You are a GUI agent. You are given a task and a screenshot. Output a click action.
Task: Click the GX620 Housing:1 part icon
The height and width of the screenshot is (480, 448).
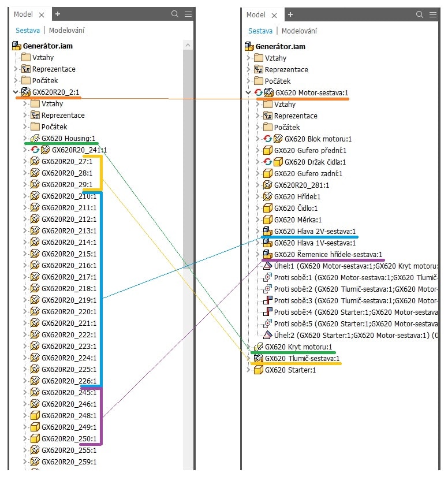tap(35, 139)
